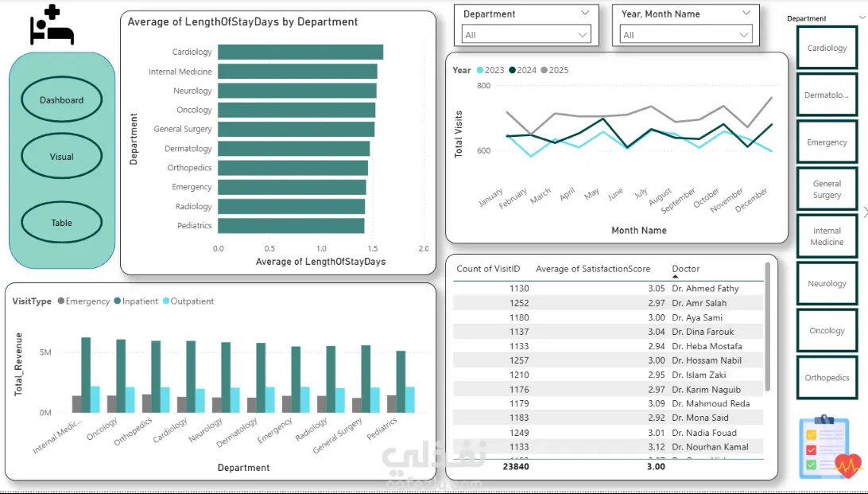Click the Dr. Amr Salah table row
The height and width of the screenshot is (494, 868).
(x=608, y=303)
